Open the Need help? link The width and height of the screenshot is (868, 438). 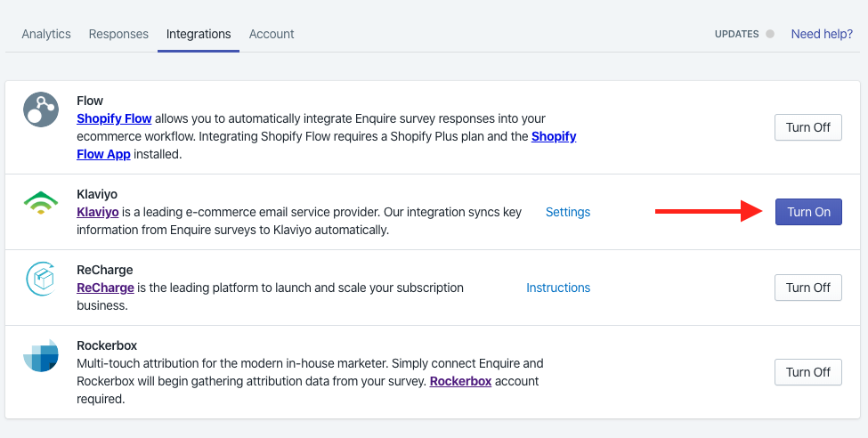pos(822,34)
